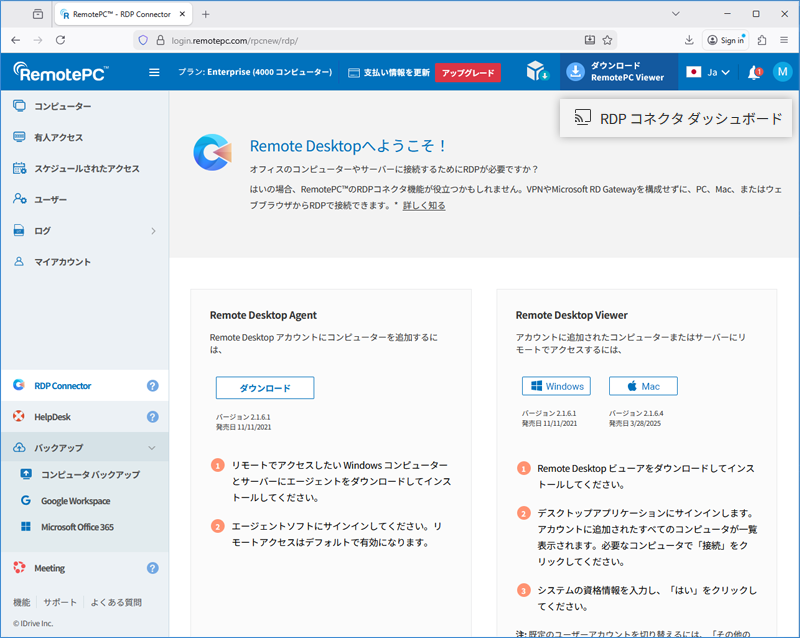This screenshot has height=638, width=800.
Task: Open browser extensions icon
Action: click(762, 40)
